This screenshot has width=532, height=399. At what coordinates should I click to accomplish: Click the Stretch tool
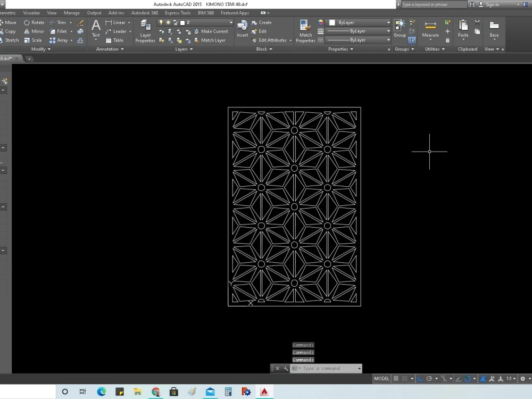tap(10, 40)
